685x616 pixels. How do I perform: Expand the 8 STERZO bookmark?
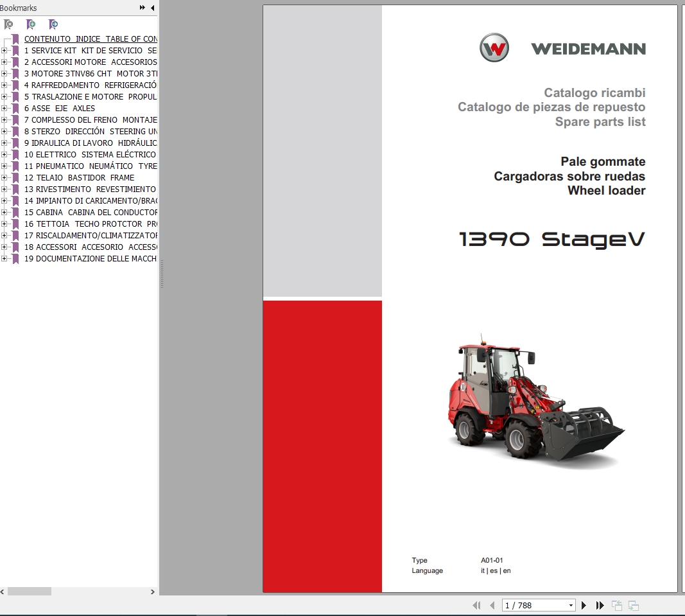[4, 131]
